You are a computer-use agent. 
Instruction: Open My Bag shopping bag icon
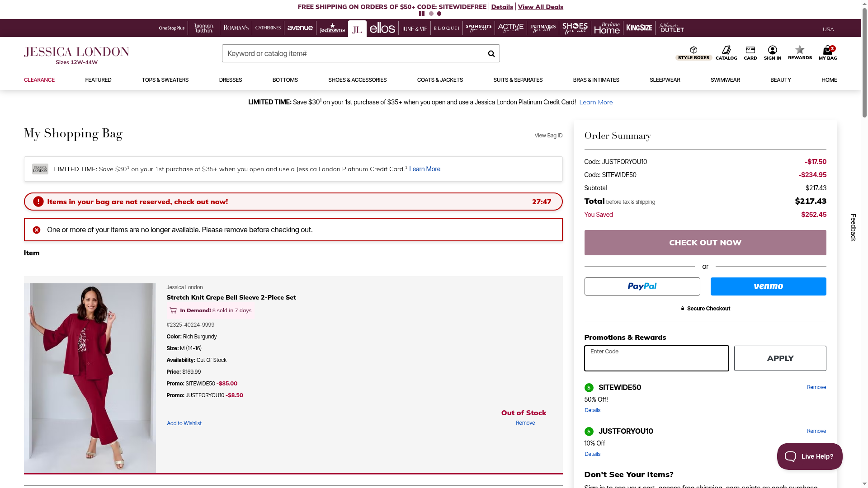[827, 52]
